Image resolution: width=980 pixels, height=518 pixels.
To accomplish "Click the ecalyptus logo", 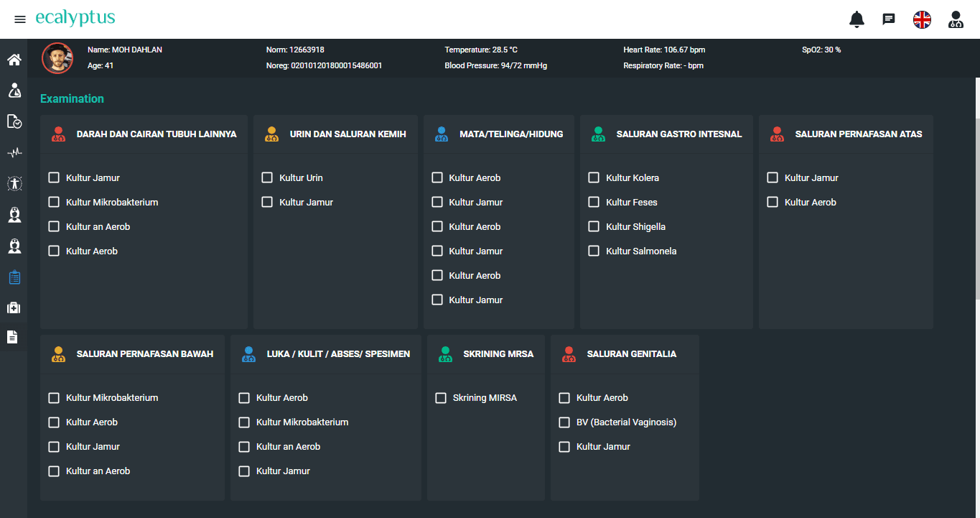I will click(x=75, y=19).
